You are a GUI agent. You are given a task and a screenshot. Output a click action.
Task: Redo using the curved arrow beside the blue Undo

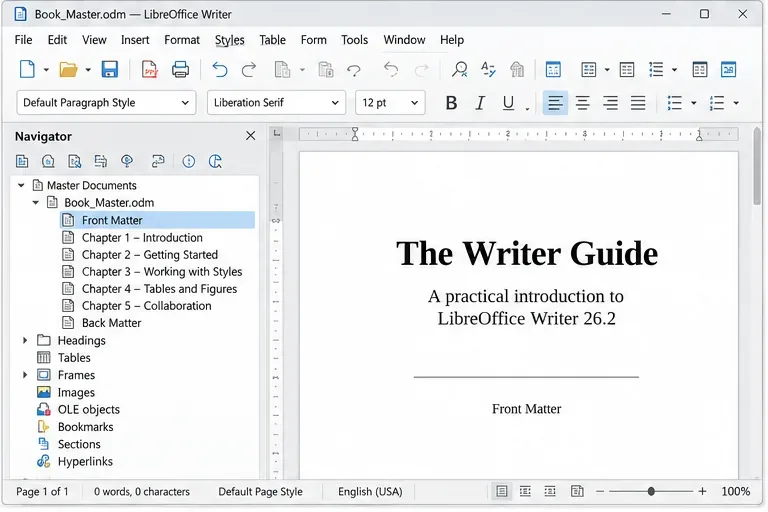(x=249, y=70)
